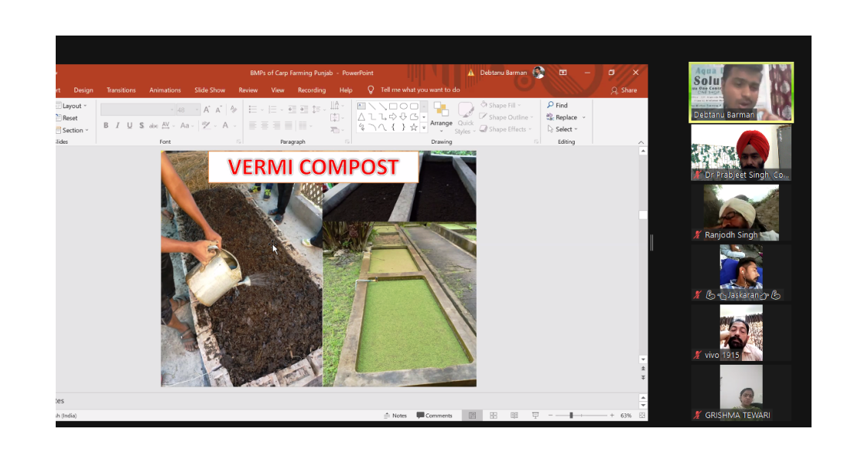Click the Line Spacing icon
This screenshot has width=868, height=449.
coord(316,110)
